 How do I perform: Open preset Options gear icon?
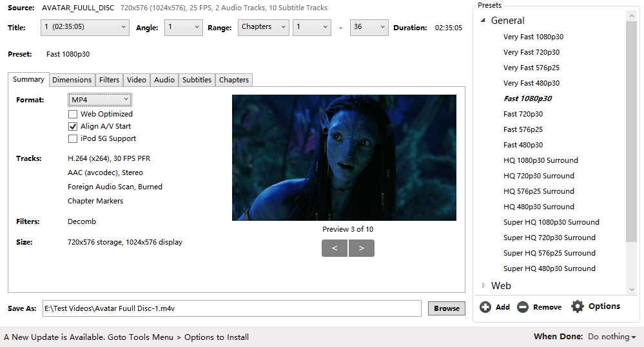click(577, 306)
